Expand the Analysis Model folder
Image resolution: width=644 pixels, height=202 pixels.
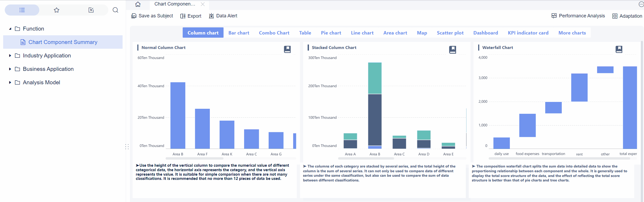pyautogui.click(x=10, y=82)
